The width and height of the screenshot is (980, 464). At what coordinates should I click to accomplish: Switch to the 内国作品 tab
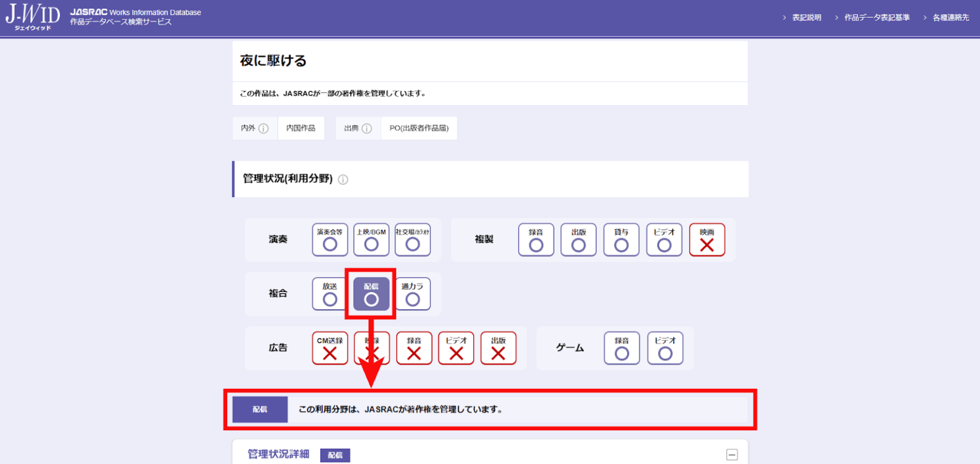coord(301,127)
